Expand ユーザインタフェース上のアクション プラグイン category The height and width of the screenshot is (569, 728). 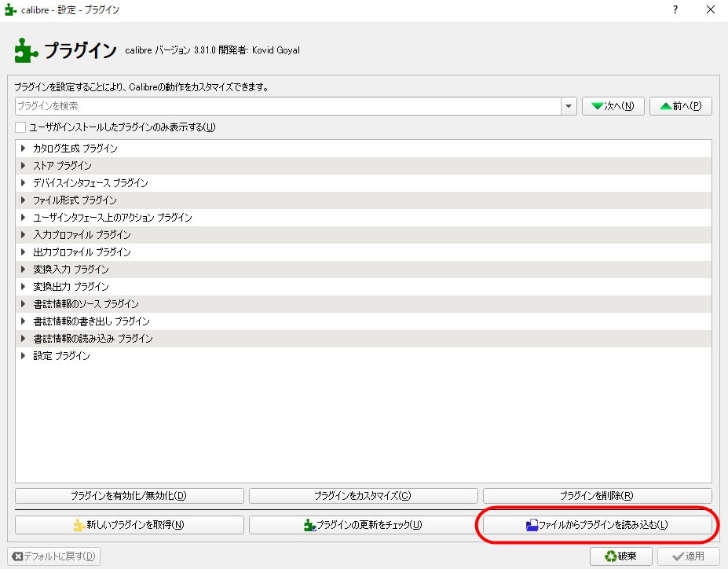tap(23, 218)
